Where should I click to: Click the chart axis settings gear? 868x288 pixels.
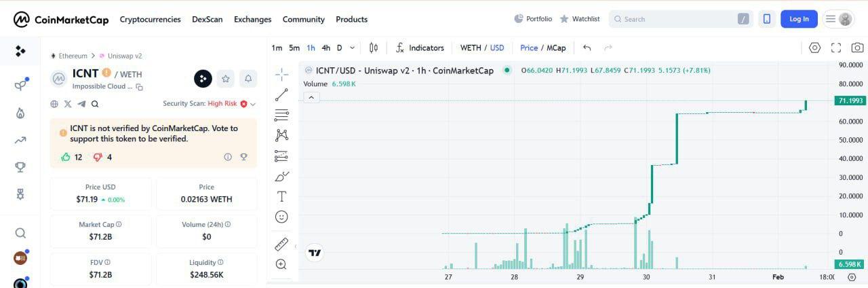[x=852, y=277]
